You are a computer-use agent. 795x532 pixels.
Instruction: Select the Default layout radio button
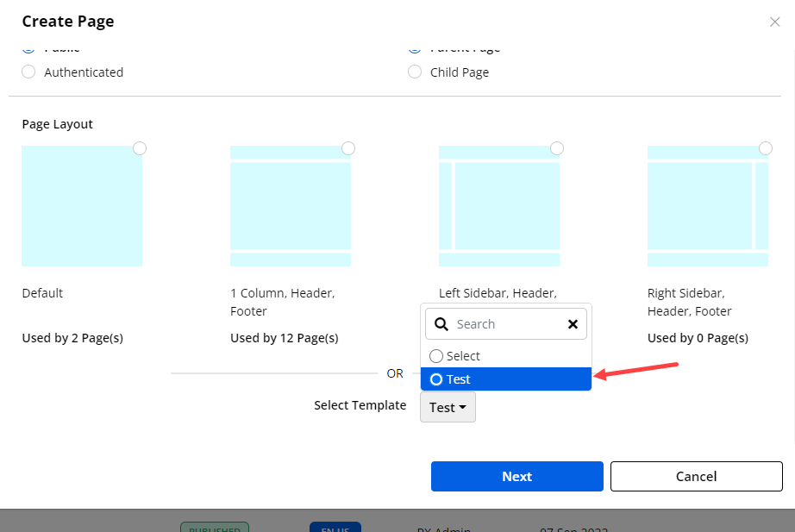140,148
